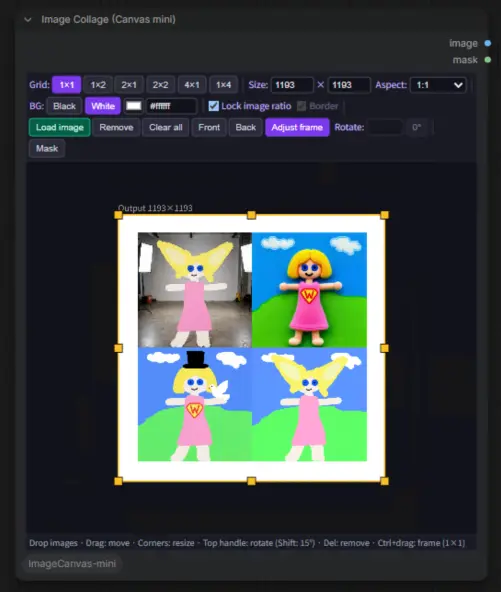The image size is (501, 592).
Task: Click the bottom-right drawn character image
Action: coord(309,404)
